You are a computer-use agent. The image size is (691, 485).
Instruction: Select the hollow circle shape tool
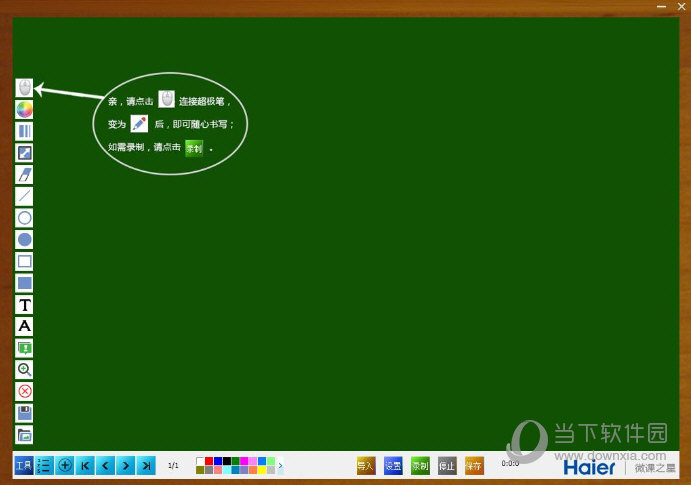click(24, 218)
